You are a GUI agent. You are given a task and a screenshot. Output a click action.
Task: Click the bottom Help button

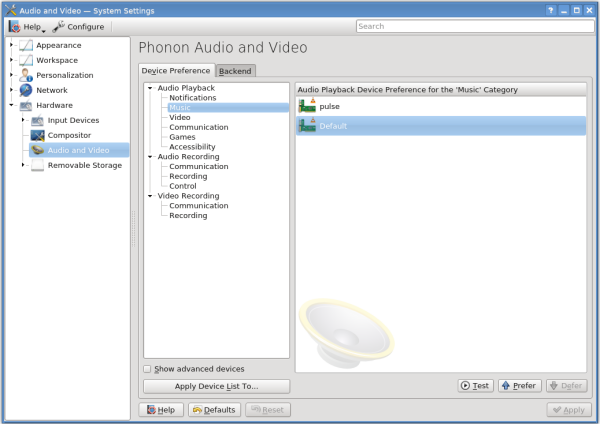pyautogui.click(x=161, y=410)
